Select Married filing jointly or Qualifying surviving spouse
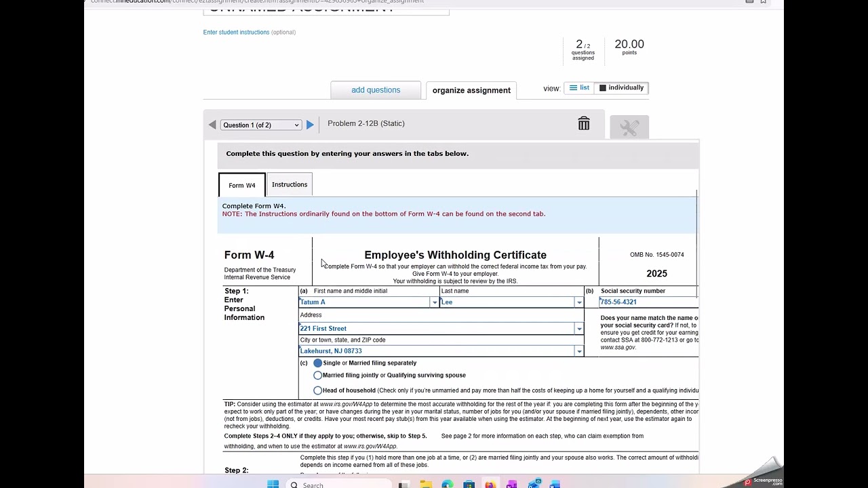 point(317,375)
